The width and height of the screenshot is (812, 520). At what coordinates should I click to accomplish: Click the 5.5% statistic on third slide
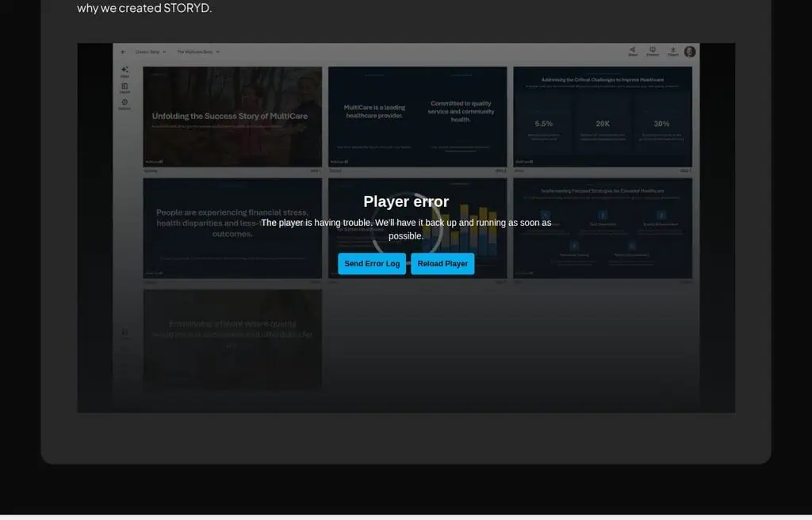544,124
